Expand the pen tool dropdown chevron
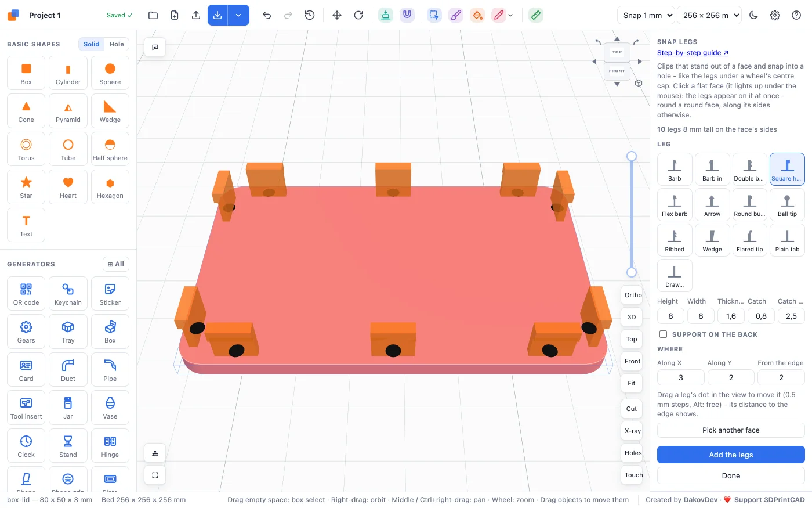The image size is (812, 508). [x=510, y=16]
